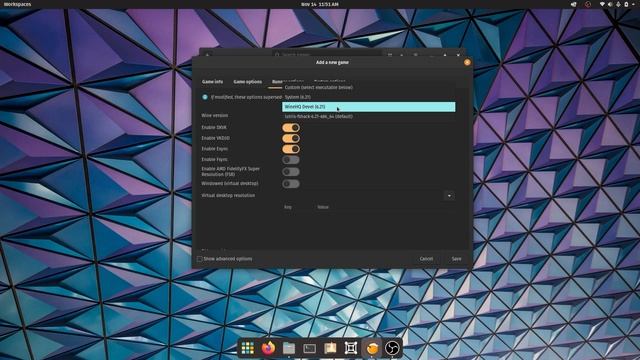Toggle the Enable Esync switch
The image size is (640, 360).
pos(291,149)
